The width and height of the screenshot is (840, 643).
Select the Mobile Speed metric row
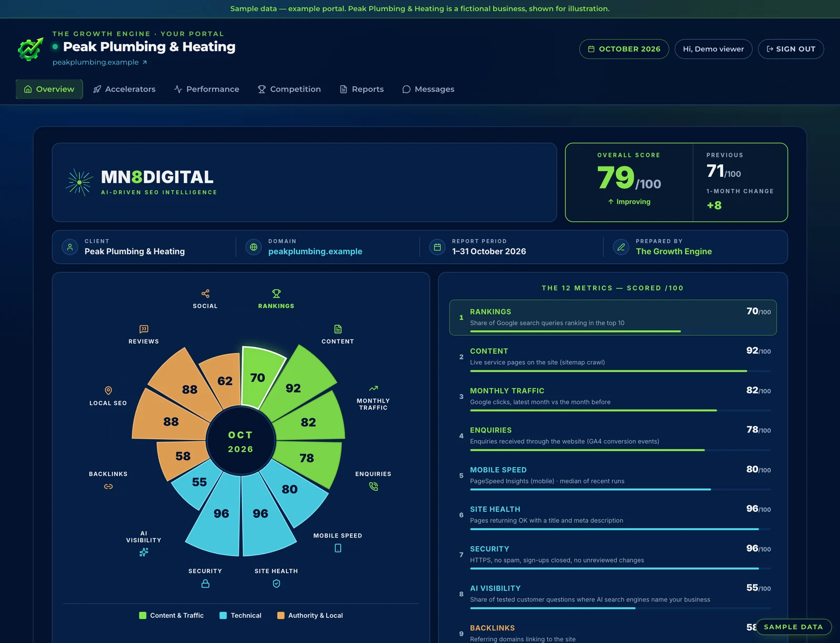pyautogui.click(x=613, y=476)
